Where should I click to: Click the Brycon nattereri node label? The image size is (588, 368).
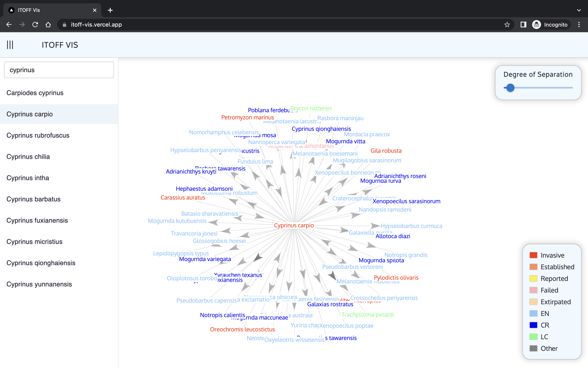tap(311, 108)
